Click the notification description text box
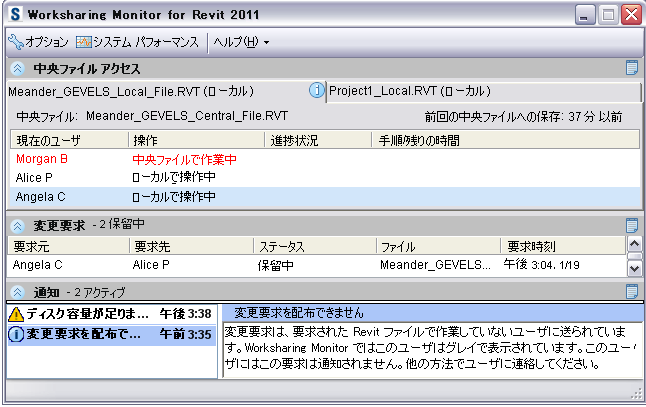 pos(433,349)
